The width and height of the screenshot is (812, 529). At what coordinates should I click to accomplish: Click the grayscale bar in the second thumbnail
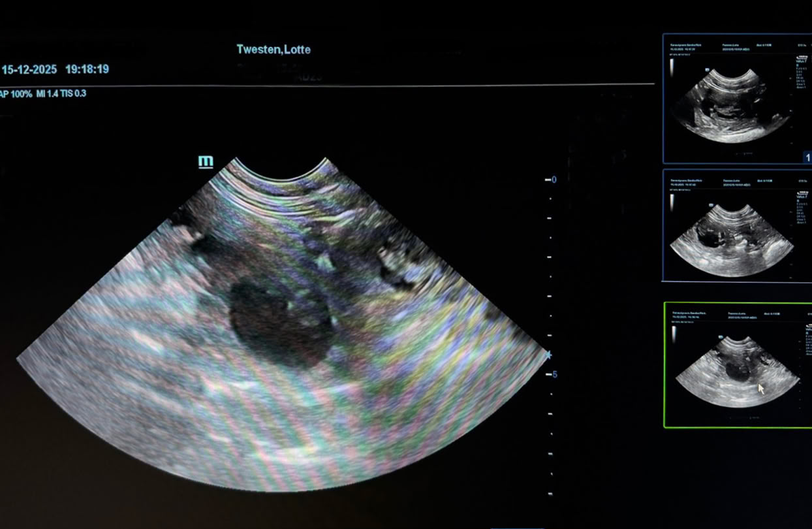click(x=672, y=202)
